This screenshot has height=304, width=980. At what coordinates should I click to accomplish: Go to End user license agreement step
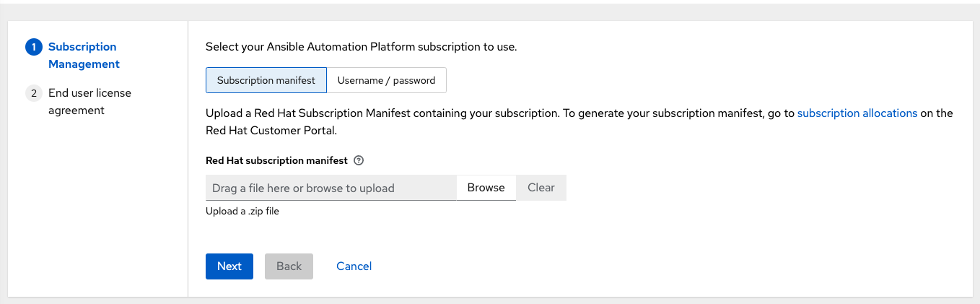[89, 102]
